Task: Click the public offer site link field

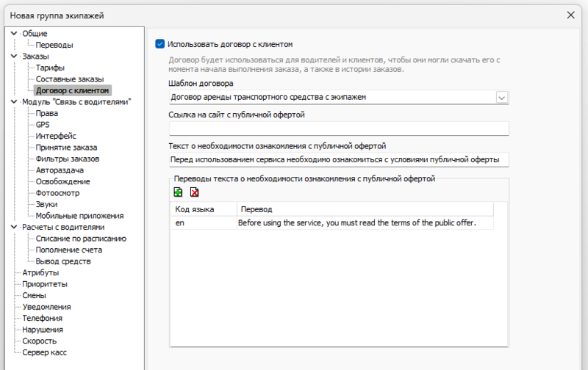Action: click(339, 129)
